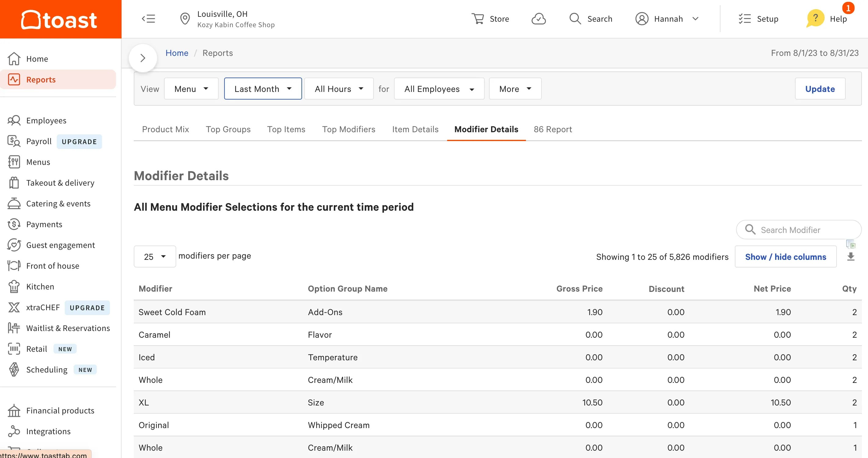Open Search via the magnifier icon

click(x=575, y=19)
